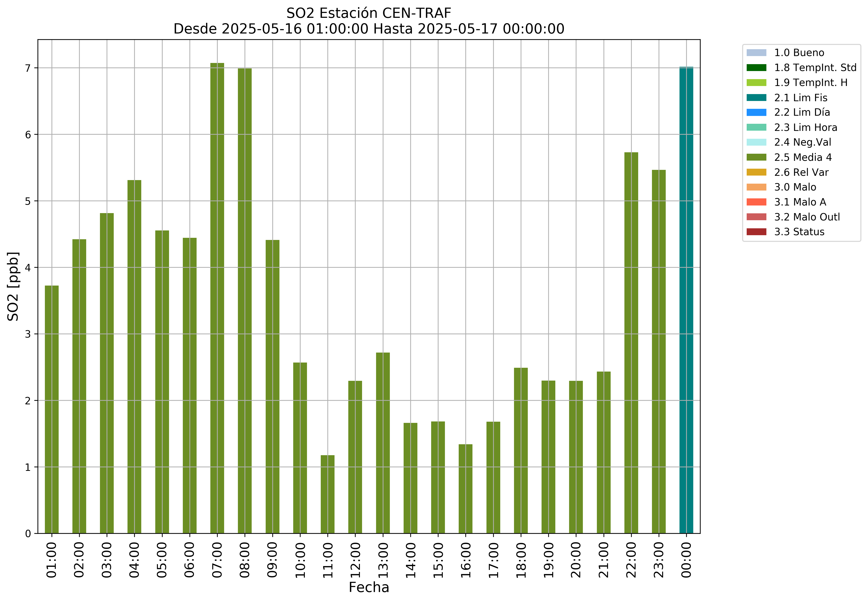This screenshot has height=602, width=868.
Task: Click the x-axis tick label '20:00'
Action: (576, 560)
